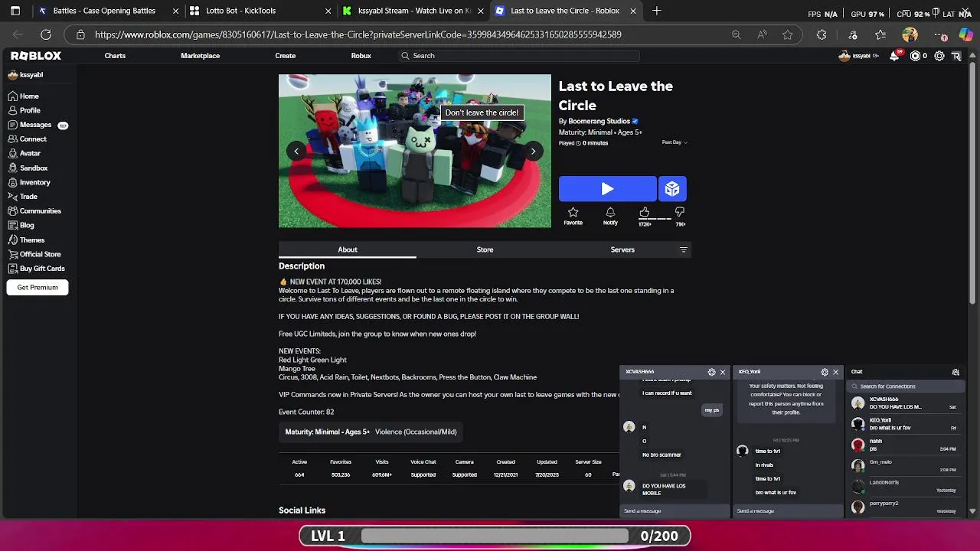Open the Buy Gift Cards sidebar link
The width and height of the screenshot is (980, 551).
pos(36,269)
